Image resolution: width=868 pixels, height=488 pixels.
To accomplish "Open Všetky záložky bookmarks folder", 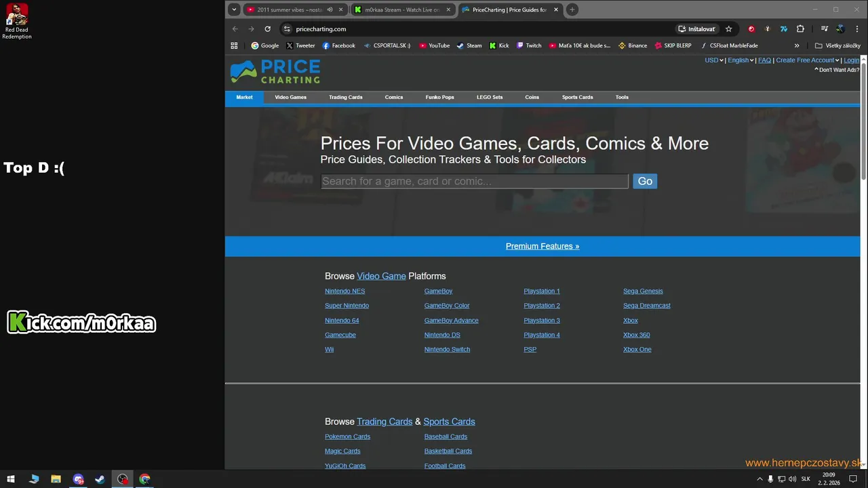I will point(837,45).
